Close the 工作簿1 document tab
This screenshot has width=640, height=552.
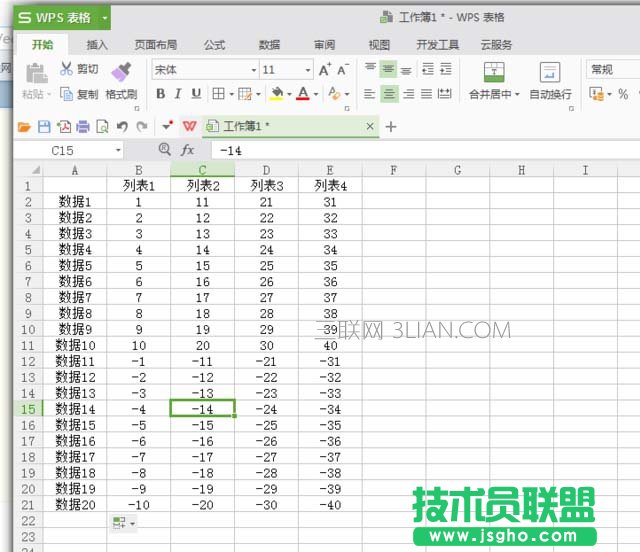(x=370, y=126)
